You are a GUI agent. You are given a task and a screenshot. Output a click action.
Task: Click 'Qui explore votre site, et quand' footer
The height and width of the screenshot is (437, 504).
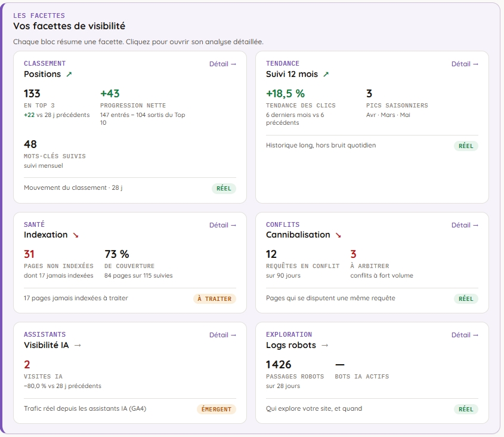[x=314, y=409]
